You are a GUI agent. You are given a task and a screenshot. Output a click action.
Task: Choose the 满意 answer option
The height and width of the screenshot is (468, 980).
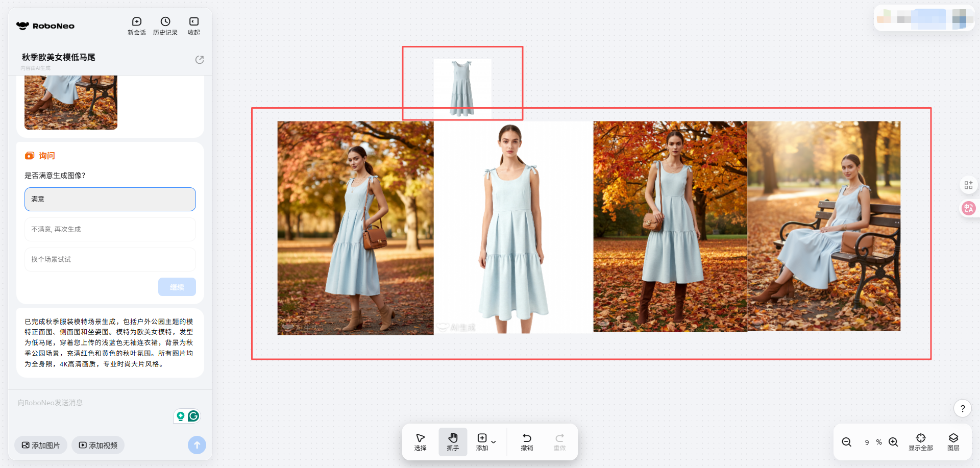[110, 199]
